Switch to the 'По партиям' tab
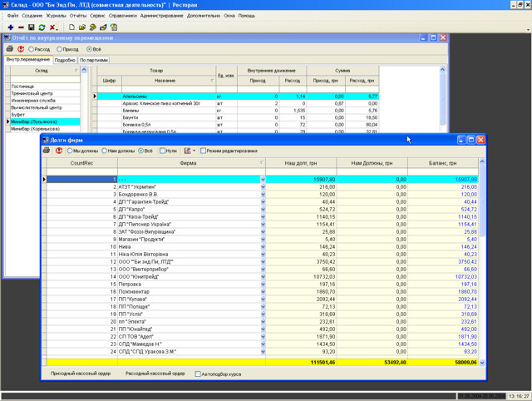532x401 pixels. (93, 60)
